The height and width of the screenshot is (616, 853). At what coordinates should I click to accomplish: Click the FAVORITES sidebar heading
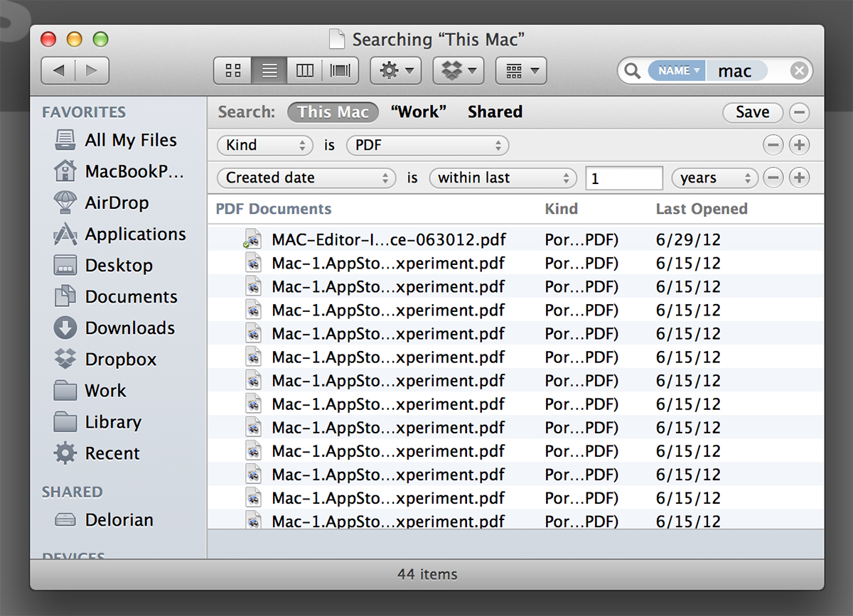84,112
